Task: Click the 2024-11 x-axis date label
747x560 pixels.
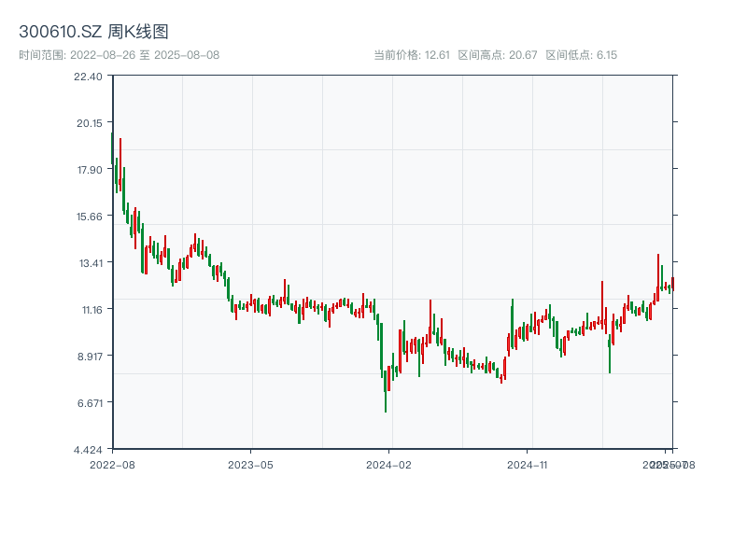Action: tap(529, 464)
